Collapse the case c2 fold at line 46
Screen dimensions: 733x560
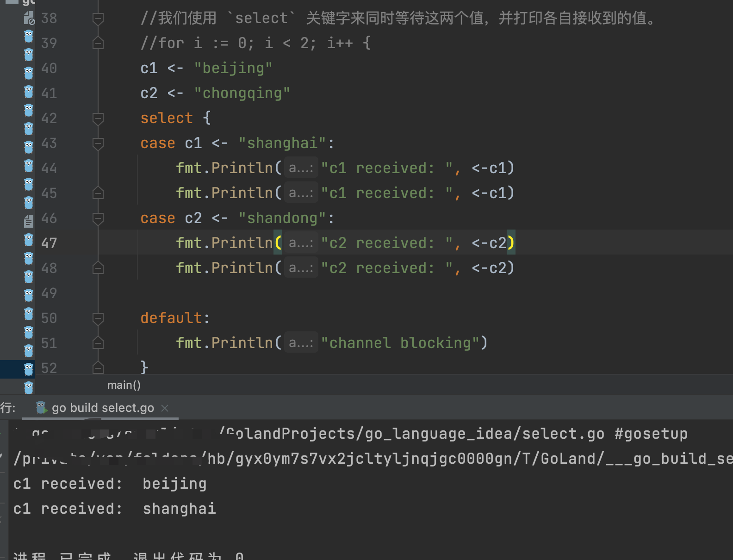click(x=98, y=218)
